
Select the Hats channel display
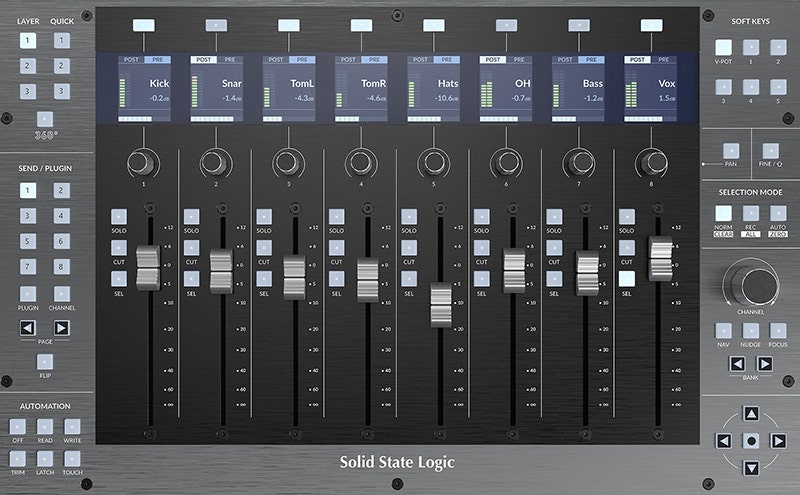point(434,89)
